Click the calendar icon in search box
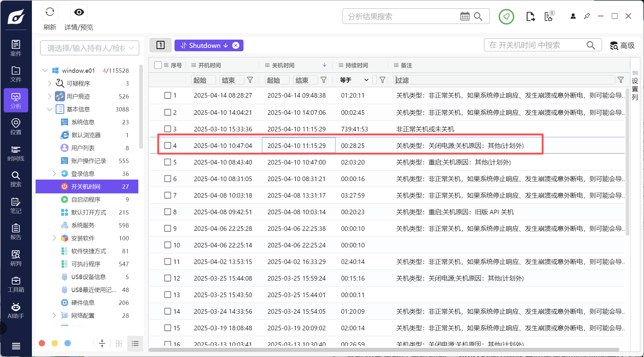This screenshot has width=644, height=357. point(465,17)
